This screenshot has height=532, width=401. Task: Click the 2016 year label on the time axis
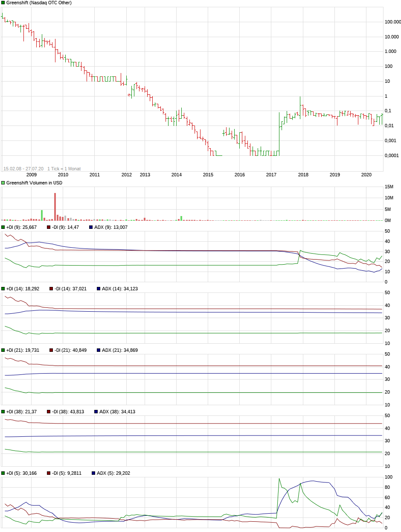tap(240, 175)
